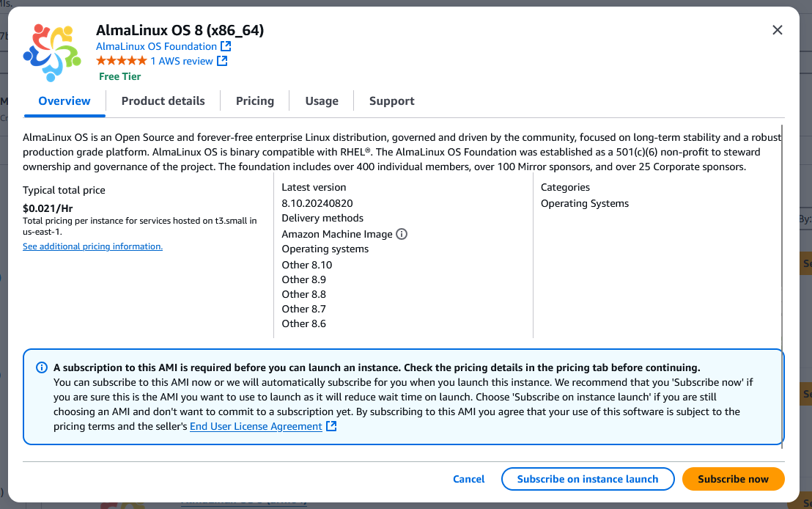Click the external-link icon beside AWS review
The width and height of the screenshot is (812, 509).
coord(222,61)
